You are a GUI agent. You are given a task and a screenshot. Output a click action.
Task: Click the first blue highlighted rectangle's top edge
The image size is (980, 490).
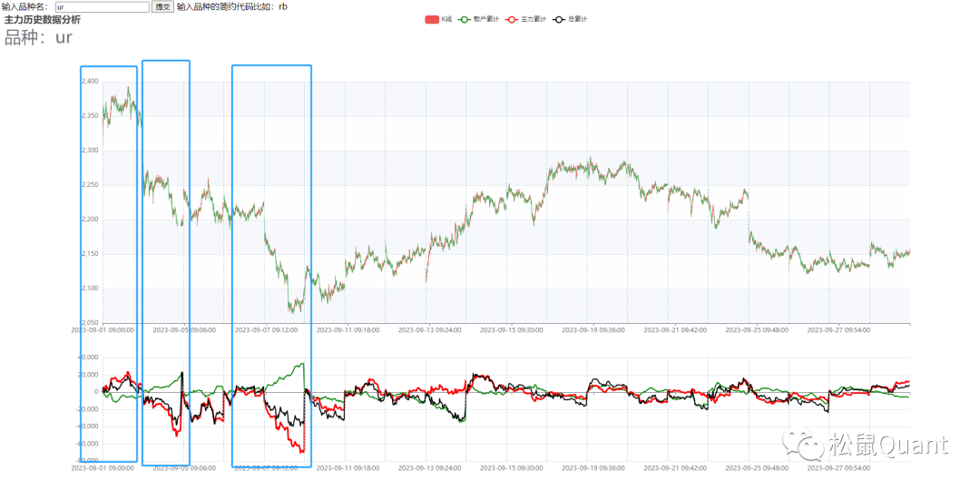[x=109, y=66]
